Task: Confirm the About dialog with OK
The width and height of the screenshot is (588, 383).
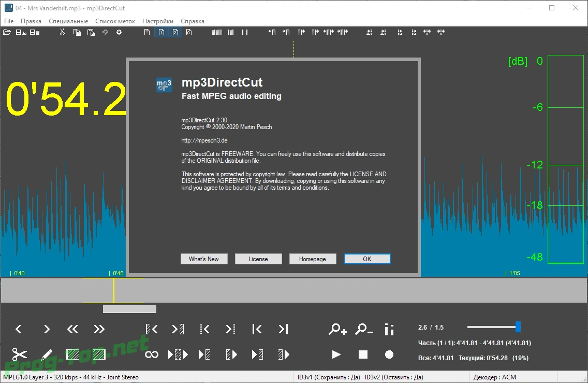Action: [367, 259]
